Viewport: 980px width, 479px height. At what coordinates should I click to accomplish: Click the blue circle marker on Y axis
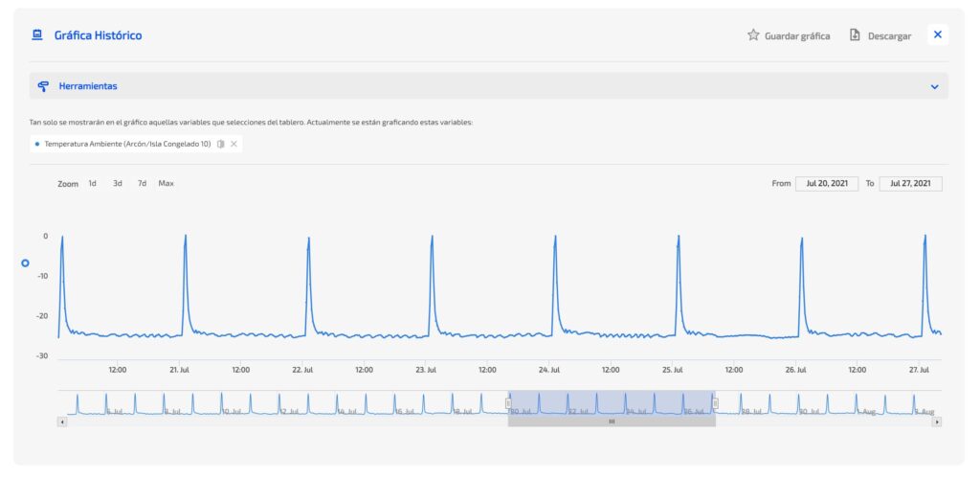[25, 263]
